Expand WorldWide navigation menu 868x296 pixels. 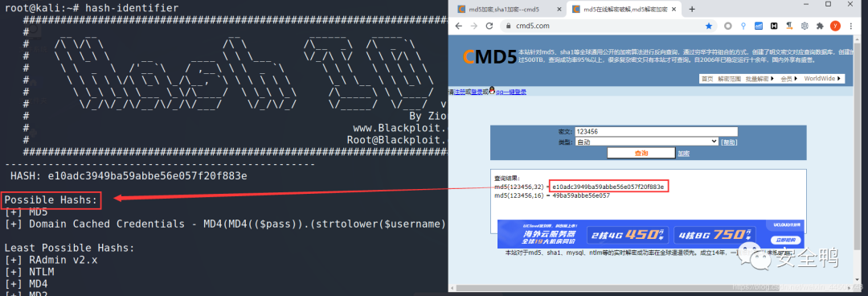click(x=822, y=79)
